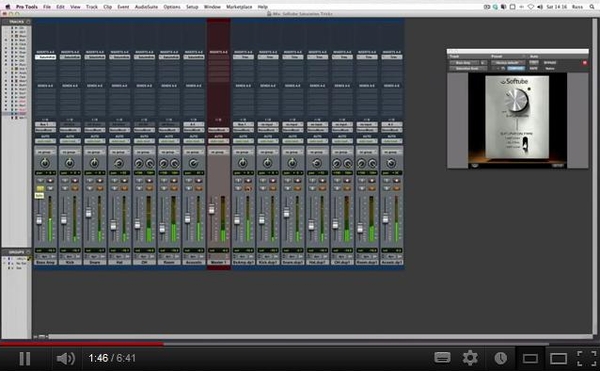Open the Saturation Knob plugin selector
600x371 pixels.
pos(468,68)
